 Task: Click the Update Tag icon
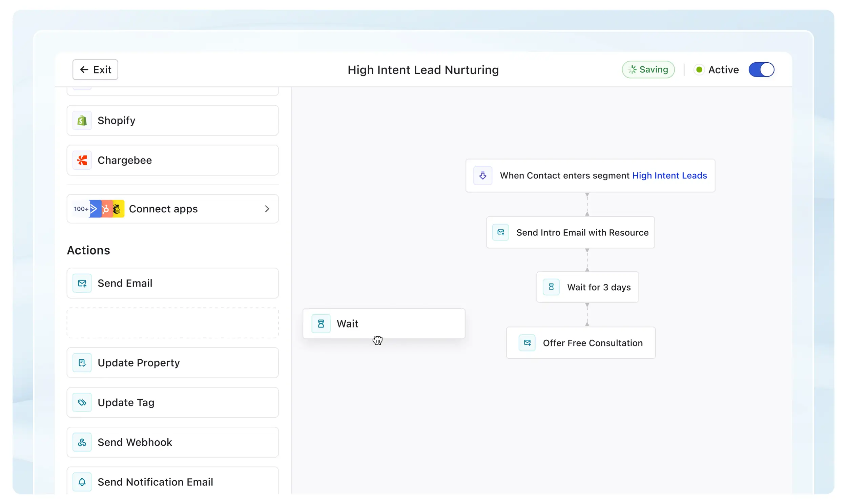[x=82, y=402]
